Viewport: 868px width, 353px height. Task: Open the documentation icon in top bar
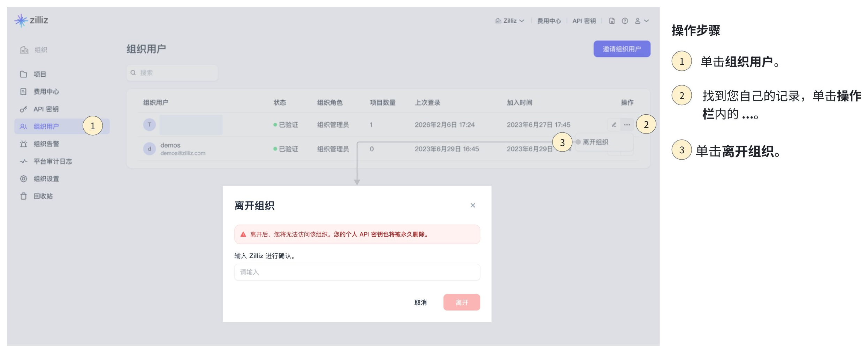tap(612, 21)
